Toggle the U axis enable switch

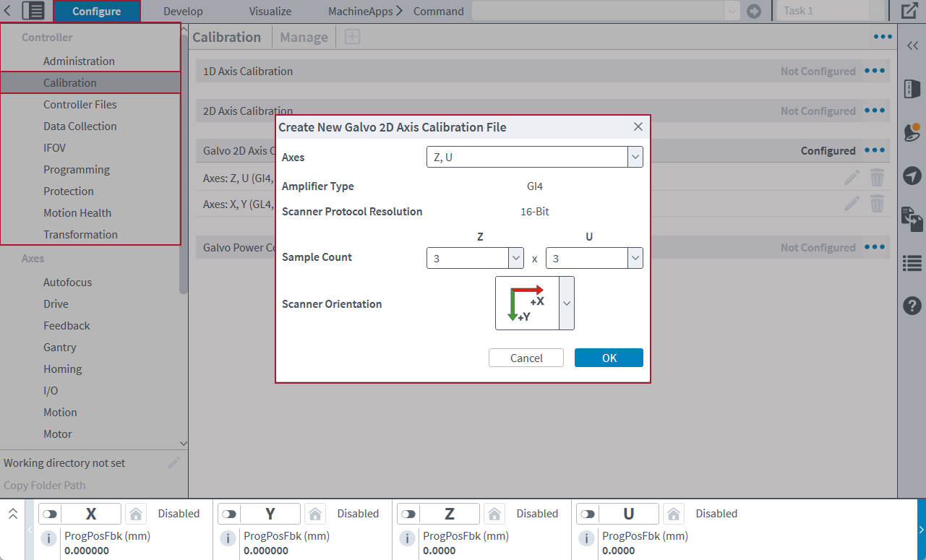[588, 514]
